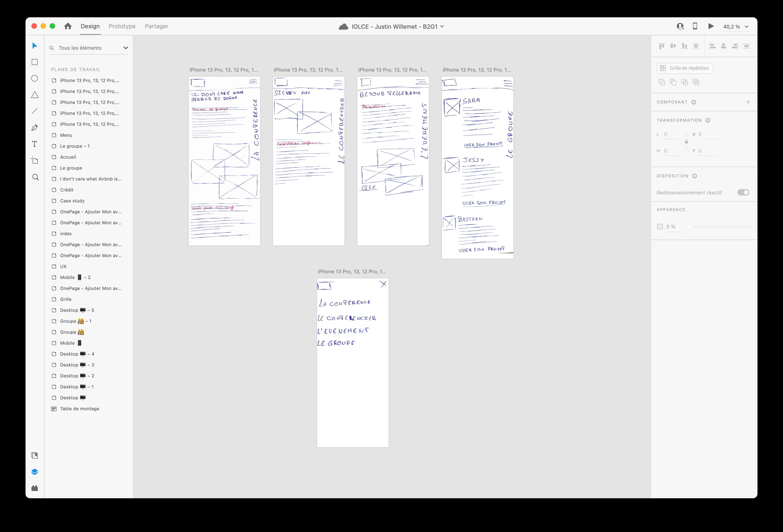Toggle the Layers panel icon
783x532 pixels.
(x=35, y=472)
